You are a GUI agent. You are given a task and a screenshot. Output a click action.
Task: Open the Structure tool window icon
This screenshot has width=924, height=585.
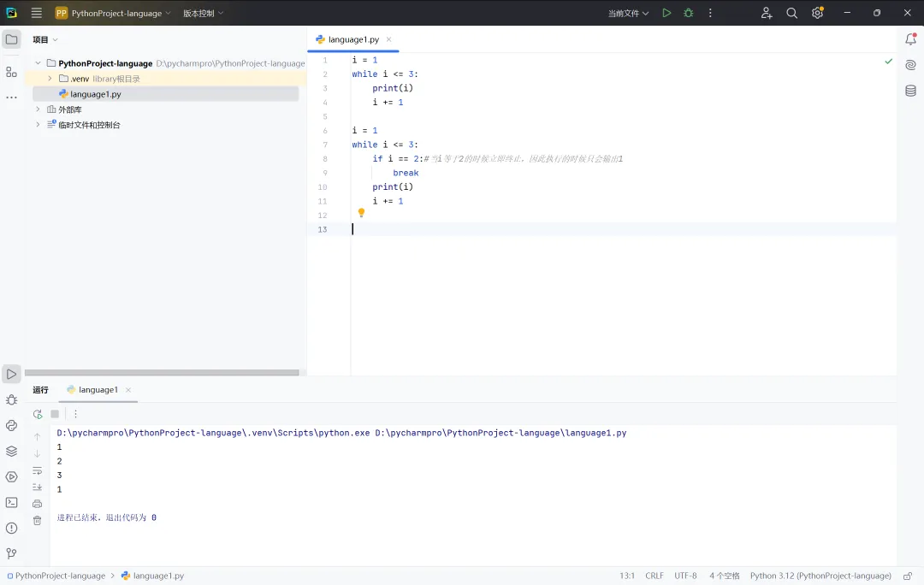coord(11,72)
